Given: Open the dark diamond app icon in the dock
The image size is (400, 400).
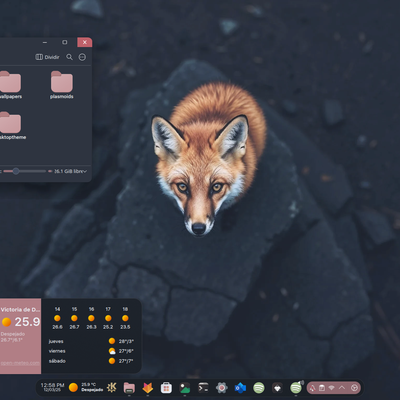Looking at the screenshot, I should pyautogui.click(x=277, y=388).
